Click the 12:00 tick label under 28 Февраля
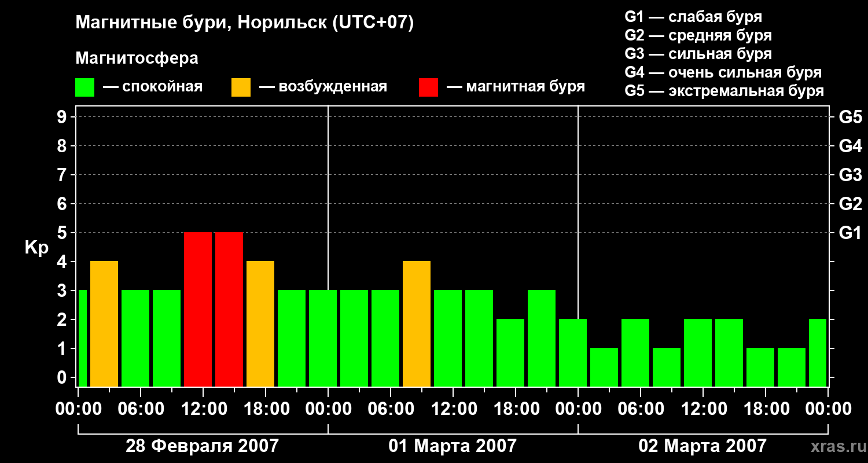 [203, 409]
